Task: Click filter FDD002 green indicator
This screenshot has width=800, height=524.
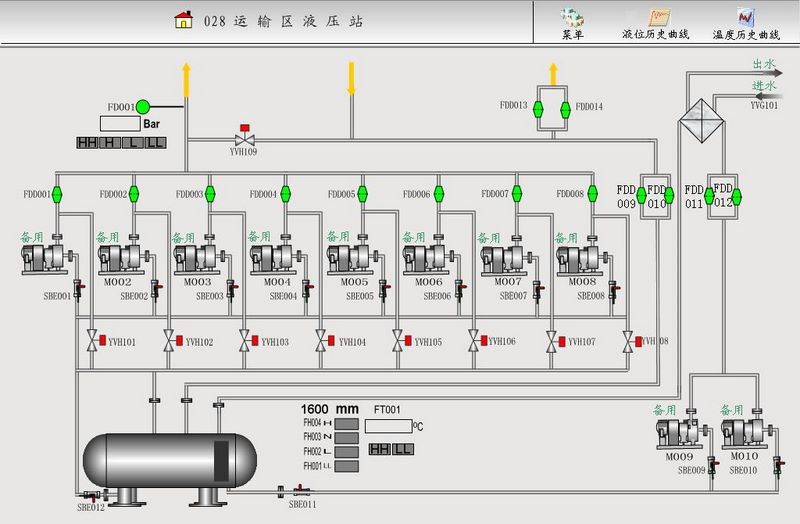Action: click(134, 194)
